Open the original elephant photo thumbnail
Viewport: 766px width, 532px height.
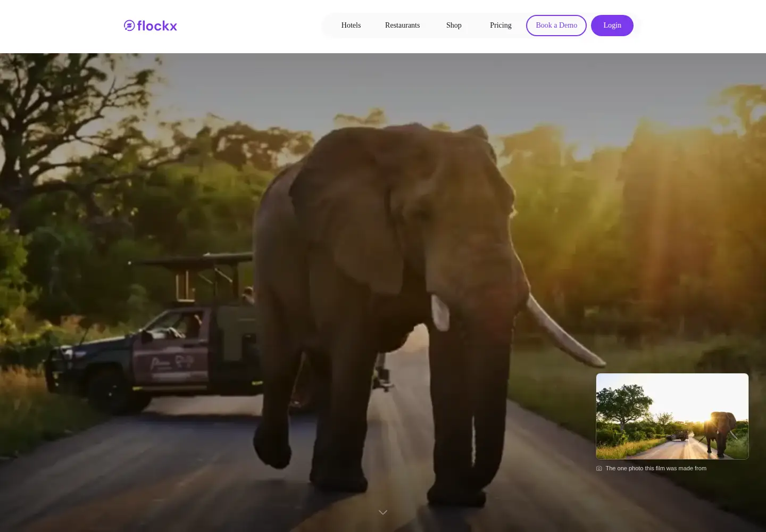[x=672, y=416]
